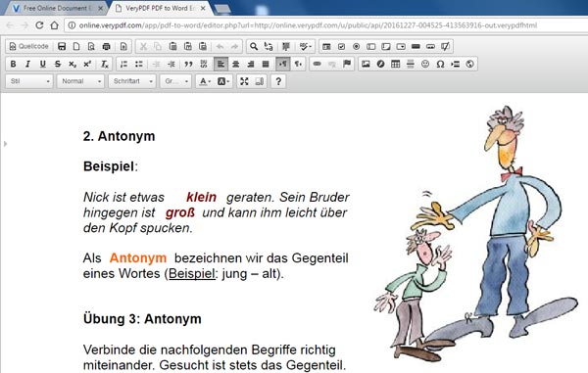Insert a checkbox form field
Image resolution: width=588 pixels, height=373 pixels.
click(341, 46)
